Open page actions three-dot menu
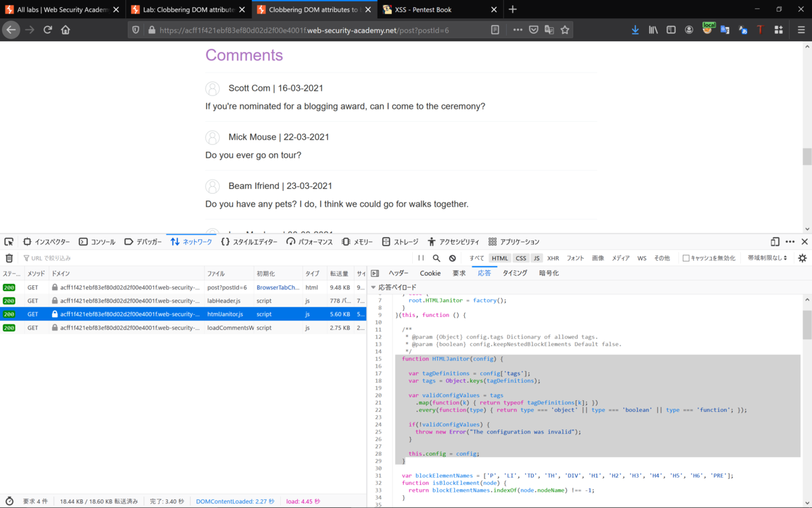 point(518,30)
